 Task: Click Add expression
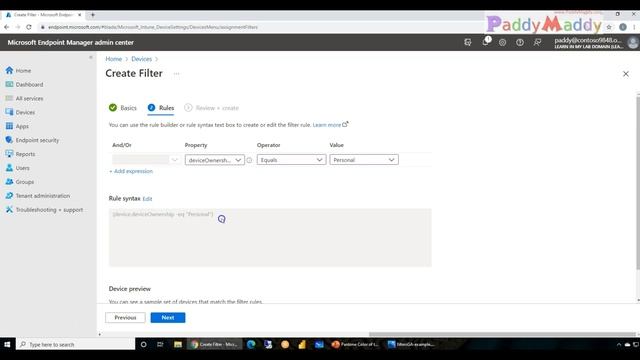click(131, 171)
